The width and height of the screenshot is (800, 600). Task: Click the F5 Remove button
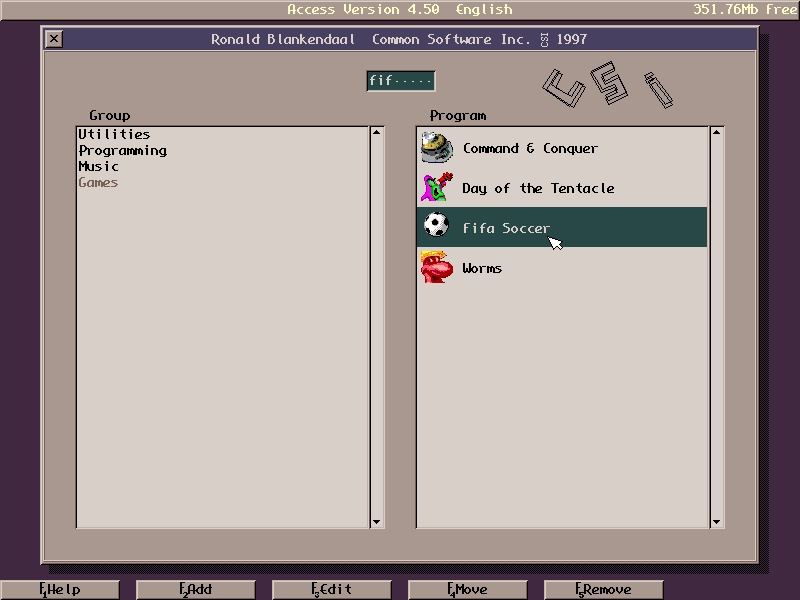click(604, 590)
